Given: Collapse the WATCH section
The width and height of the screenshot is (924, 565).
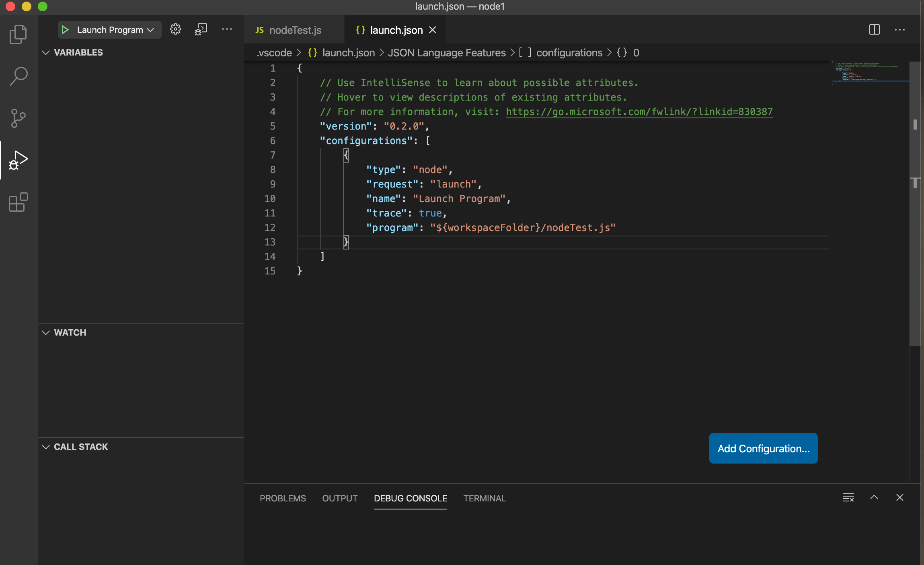Looking at the screenshot, I should [x=46, y=333].
